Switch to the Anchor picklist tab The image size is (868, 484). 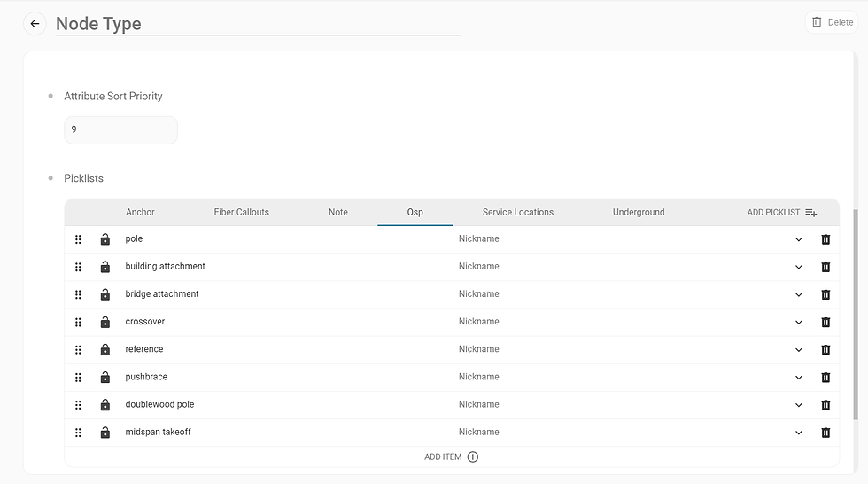140,212
